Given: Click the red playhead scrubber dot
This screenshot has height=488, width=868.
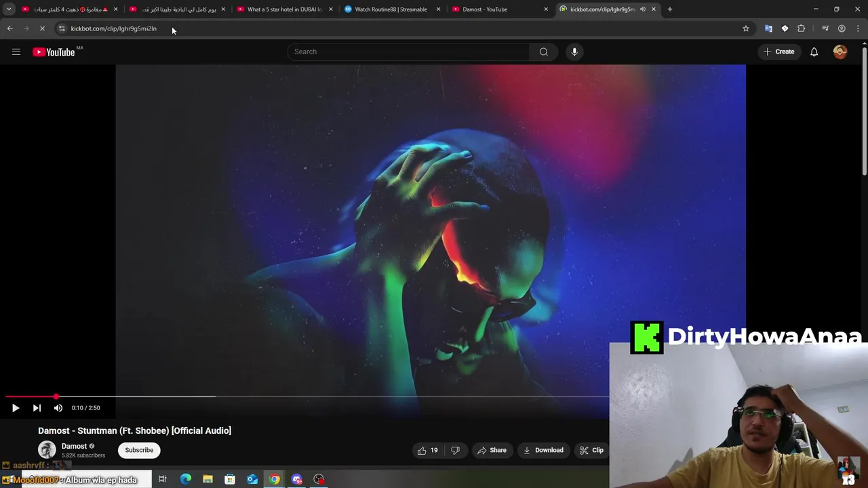Looking at the screenshot, I should coord(56,396).
